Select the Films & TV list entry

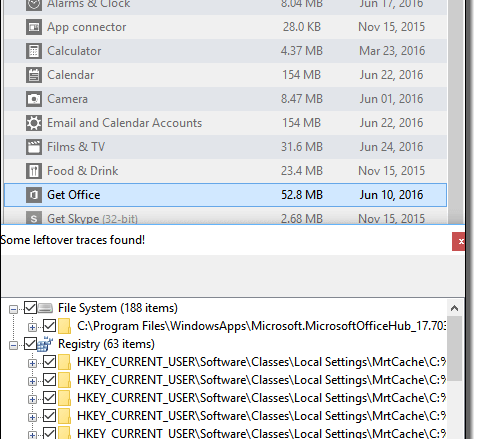(225, 147)
